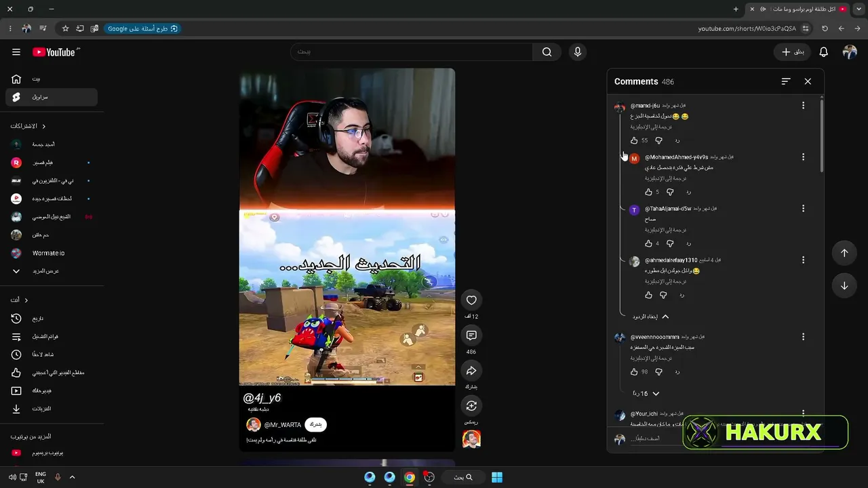This screenshot has width=868, height=488.
Task: Click inside the YouTube search box
Action: point(412,52)
